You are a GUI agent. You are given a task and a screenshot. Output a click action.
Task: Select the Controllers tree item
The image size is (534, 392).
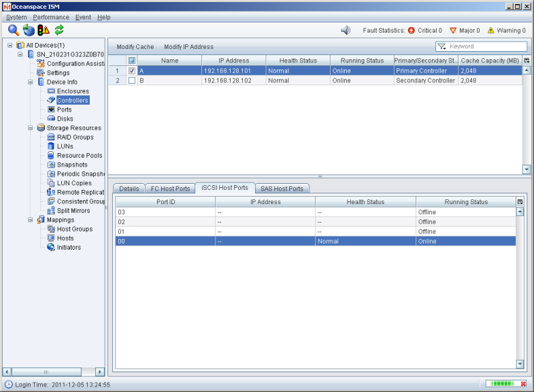point(73,100)
